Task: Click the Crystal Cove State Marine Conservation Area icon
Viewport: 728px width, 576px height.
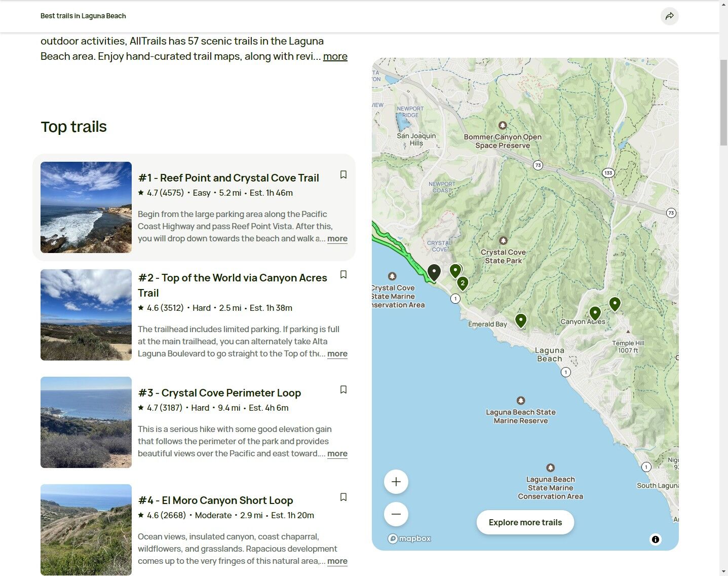Action: [x=392, y=276]
